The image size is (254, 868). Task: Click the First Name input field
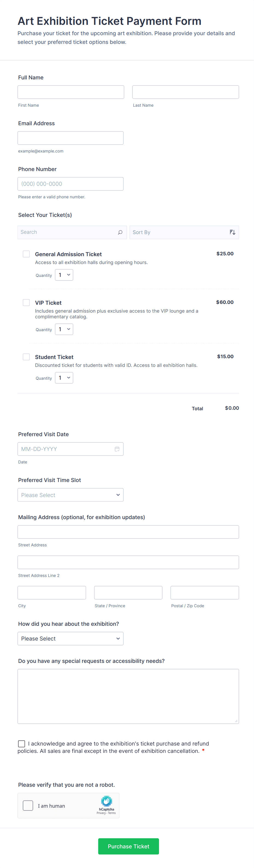(x=71, y=92)
